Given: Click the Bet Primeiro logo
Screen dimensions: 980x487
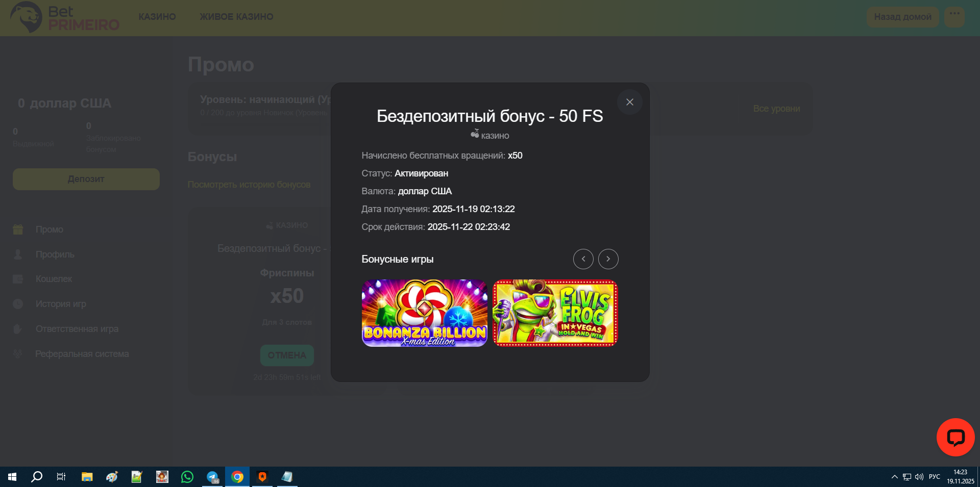Looking at the screenshot, I should [65, 17].
